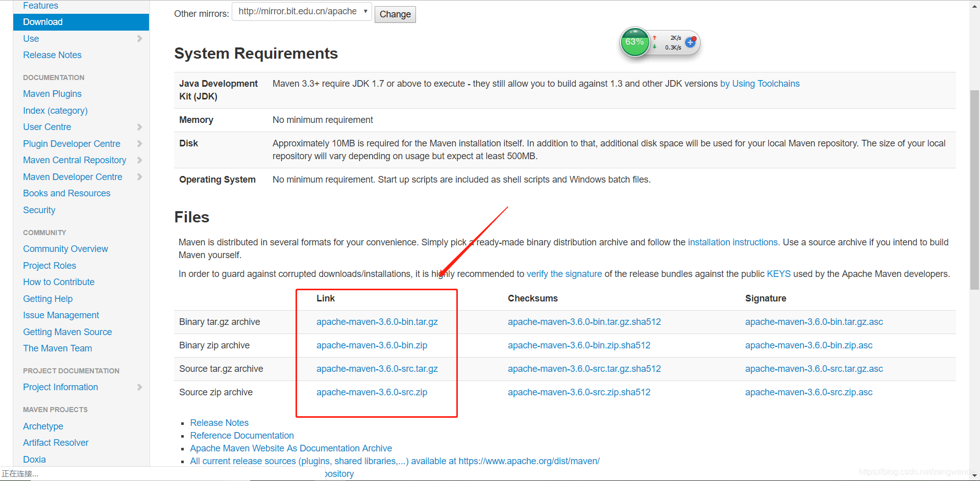Screen dimensions: 980x481
Task: Open the KEYS link
Action: (x=778, y=274)
